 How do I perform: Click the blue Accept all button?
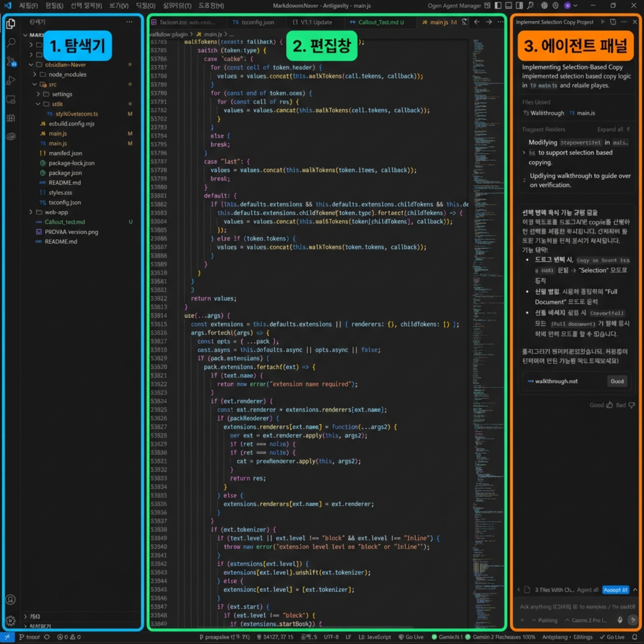(x=616, y=590)
